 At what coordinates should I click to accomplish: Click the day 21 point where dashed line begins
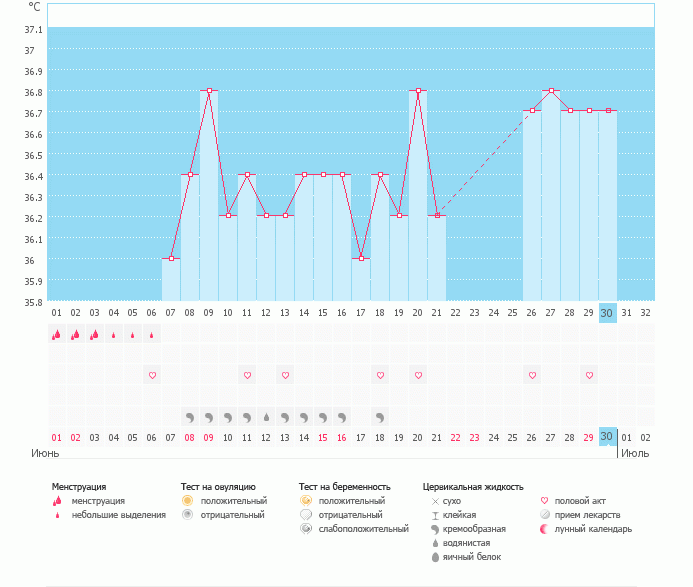(x=437, y=216)
